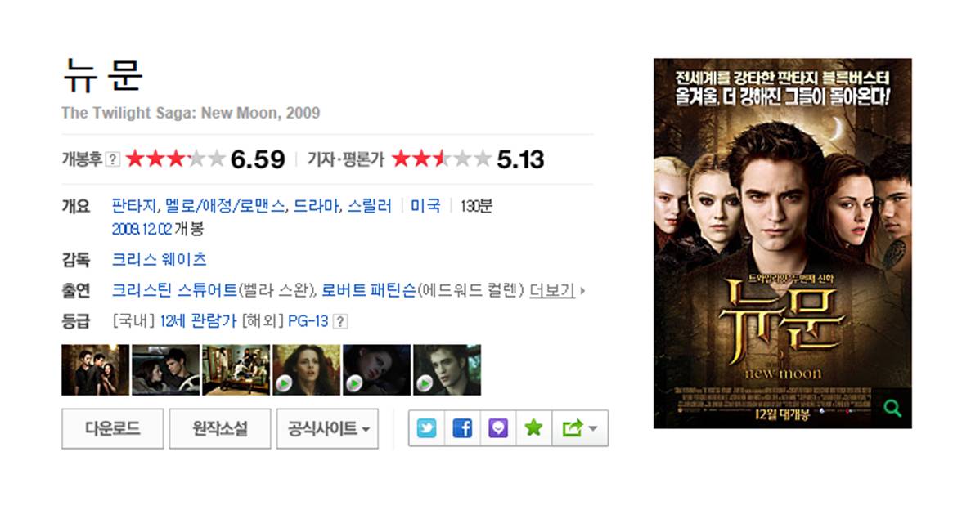Share the movie on Facebook
This screenshot has width=980, height=519.
tap(462, 428)
